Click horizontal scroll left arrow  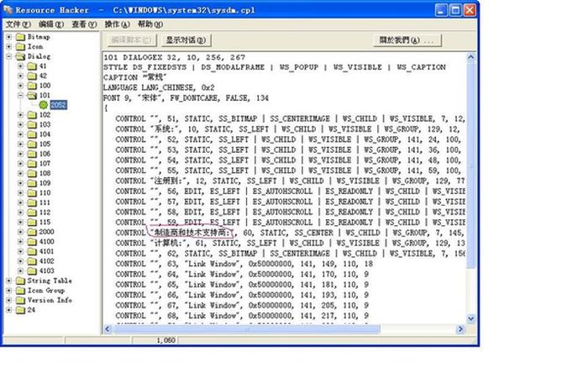pyautogui.click(x=108, y=329)
